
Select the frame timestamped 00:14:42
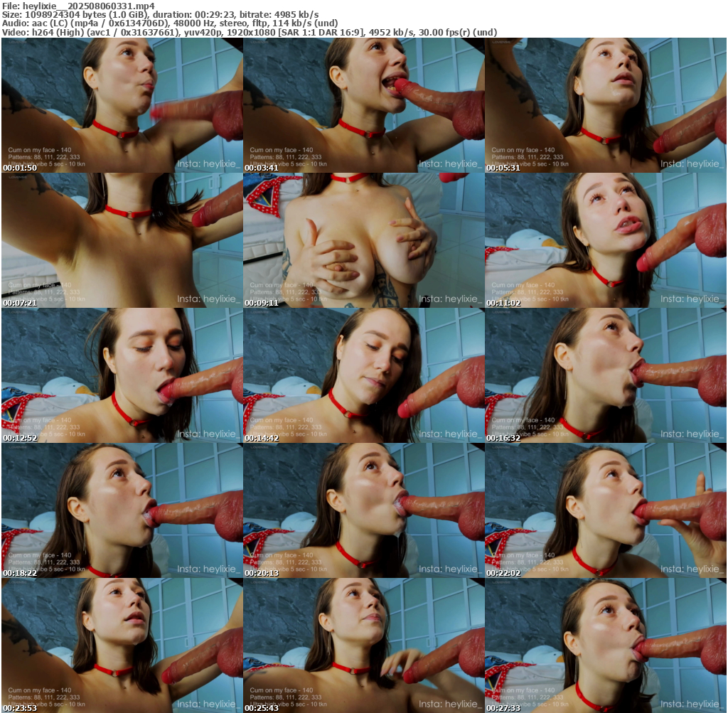363,375
